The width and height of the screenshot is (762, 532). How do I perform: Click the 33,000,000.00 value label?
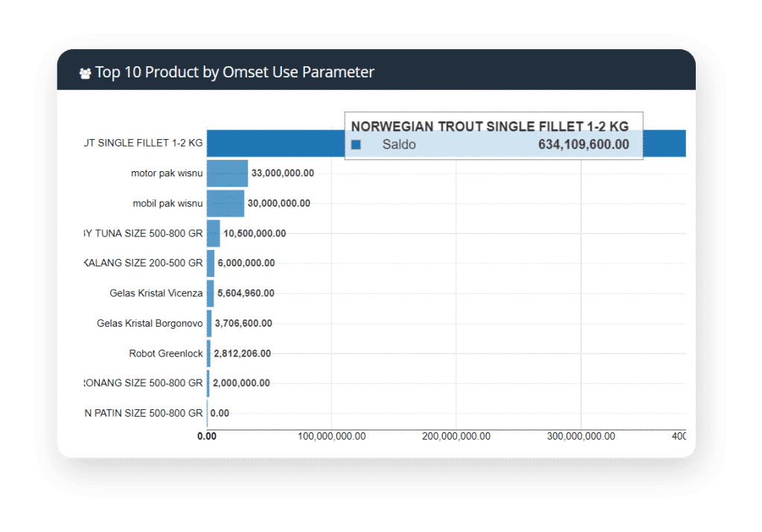point(283,173)
